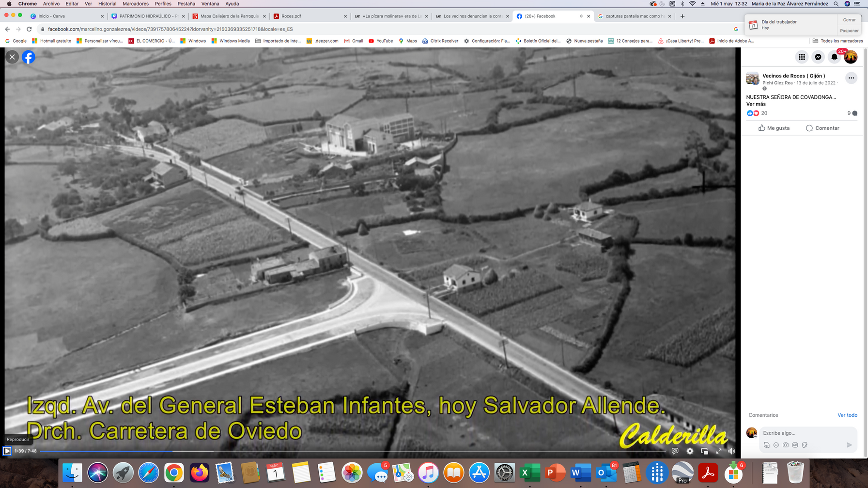Open the profile account menu
Screen dimensions: 868x488
(851, 57)
